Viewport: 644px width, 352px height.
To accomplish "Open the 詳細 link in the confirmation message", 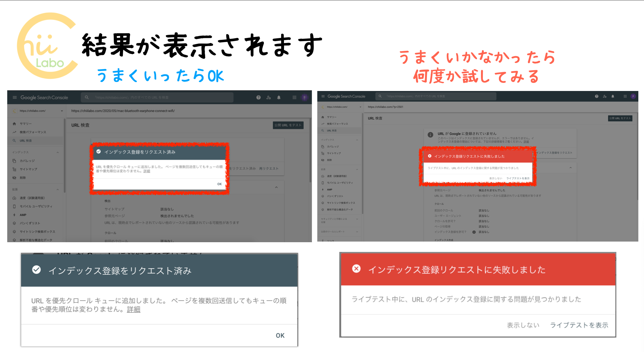I will (134, 309).
